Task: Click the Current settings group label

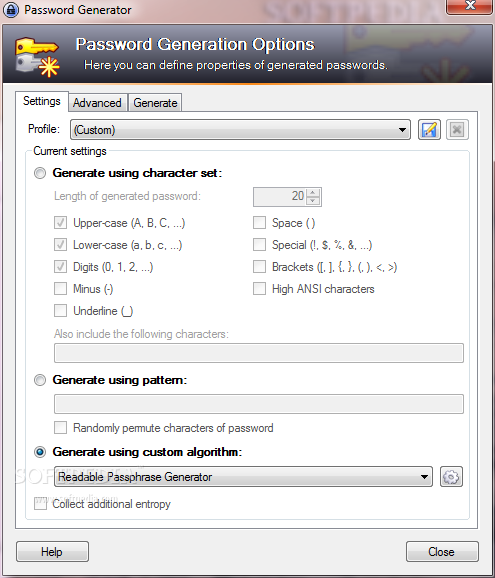Action: (x=70, y=151)
